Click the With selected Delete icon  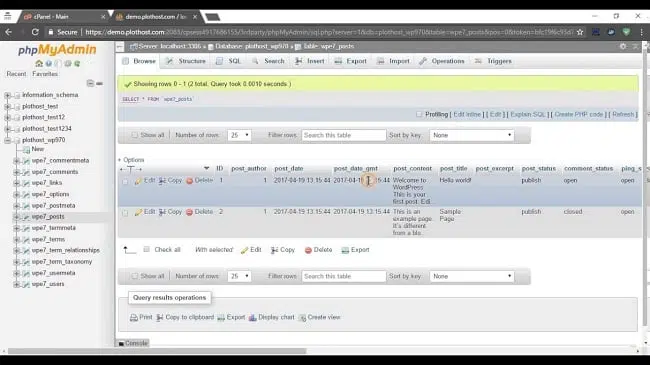[x=308, y=250]
